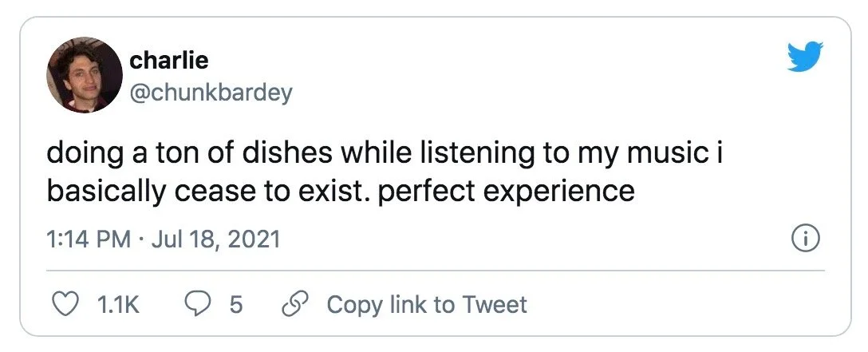Click the "Copy link to Tweet" text
This screenshot has height=352, width=868.
427,305
